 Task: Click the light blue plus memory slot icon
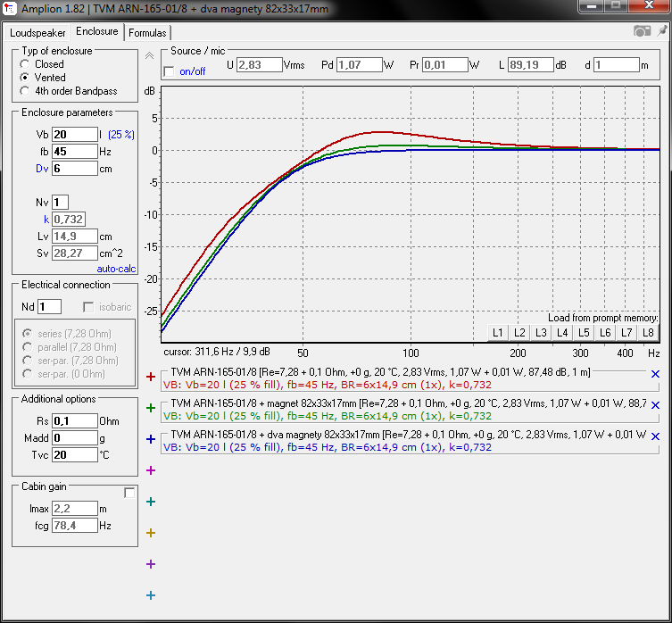pyautogui.click(x=151, y=595)
